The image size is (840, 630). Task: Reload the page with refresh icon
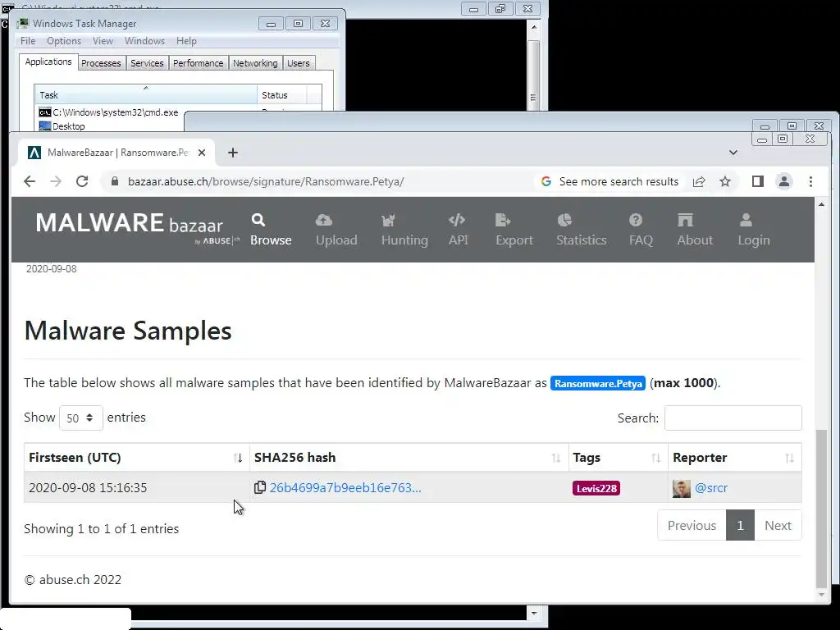[x=82, y=181]
